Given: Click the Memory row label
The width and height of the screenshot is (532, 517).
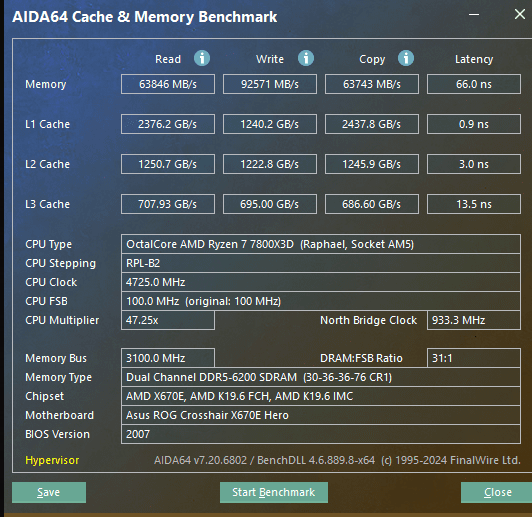Looking at the screenshot, I should click(46, 84).
